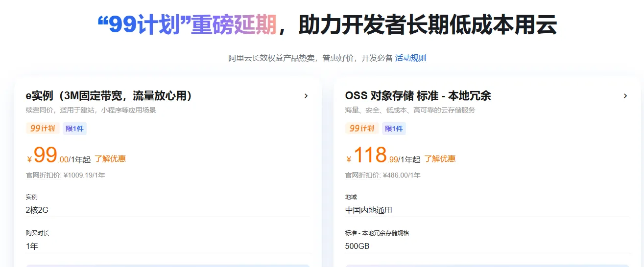644x267 pixels.
Task: Click 了解优惠 beside ¥118.99 price
Action: (440, 158)
